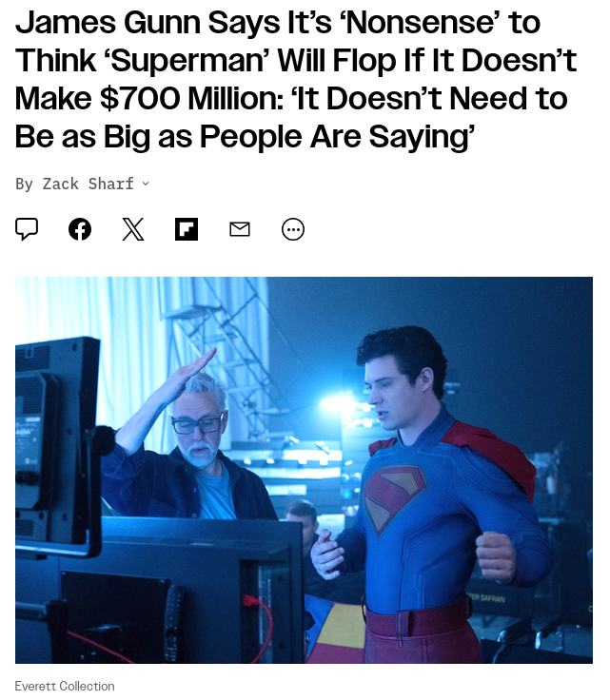Open more sharing options ellipsis icon
Image resolution: width=610 pixels, height=700 pixels.
pos(293,229)
